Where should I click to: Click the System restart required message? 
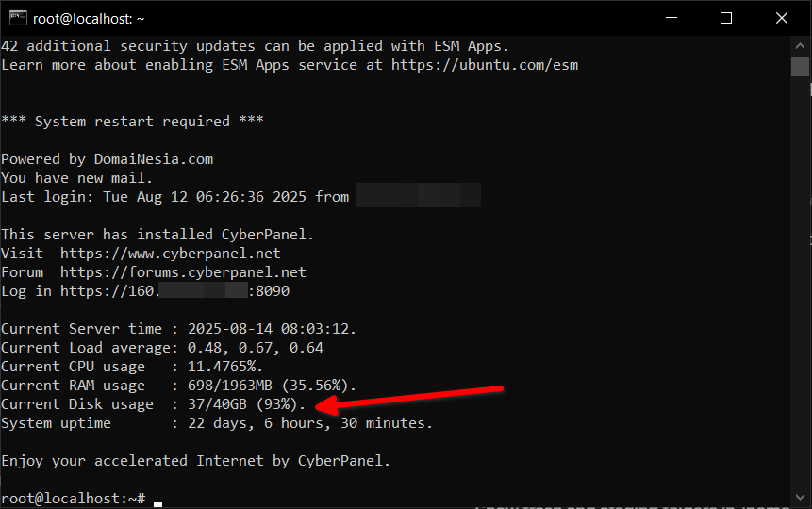coord(132,122)
